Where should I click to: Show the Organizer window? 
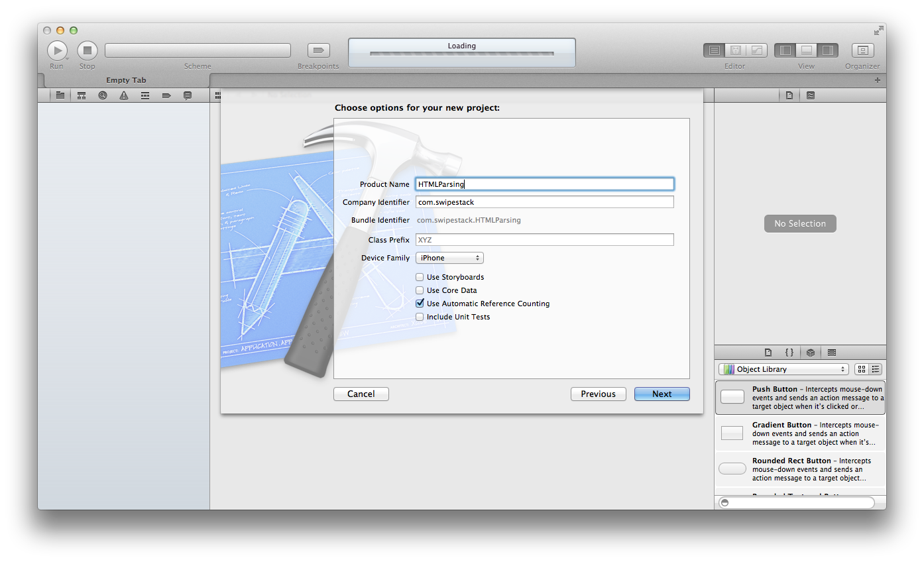(862, 50)
